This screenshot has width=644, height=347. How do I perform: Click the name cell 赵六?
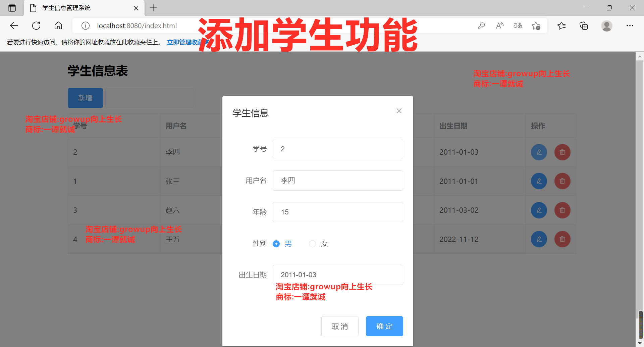coord(173,210)
